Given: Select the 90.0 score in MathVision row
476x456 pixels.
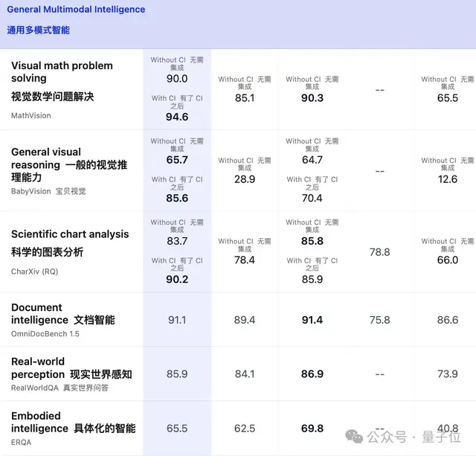Looking at the screenshot, I should 177,79.
